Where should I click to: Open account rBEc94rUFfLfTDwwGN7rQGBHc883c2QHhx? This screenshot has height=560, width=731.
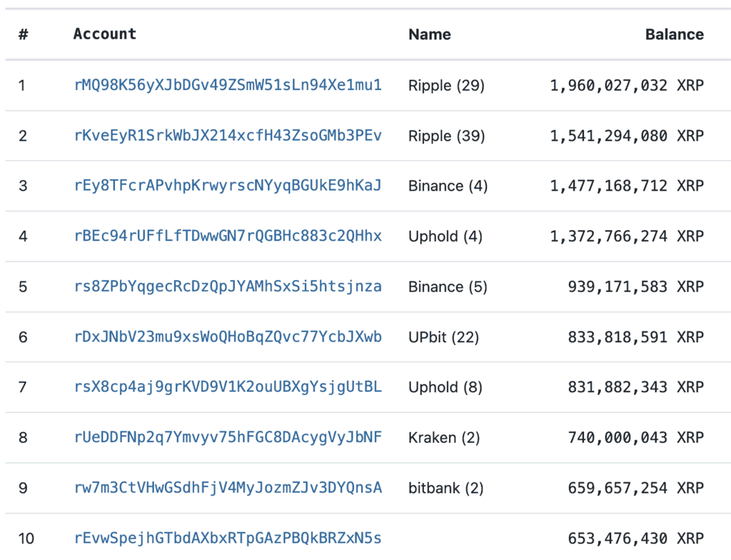(x=228, y=236)
